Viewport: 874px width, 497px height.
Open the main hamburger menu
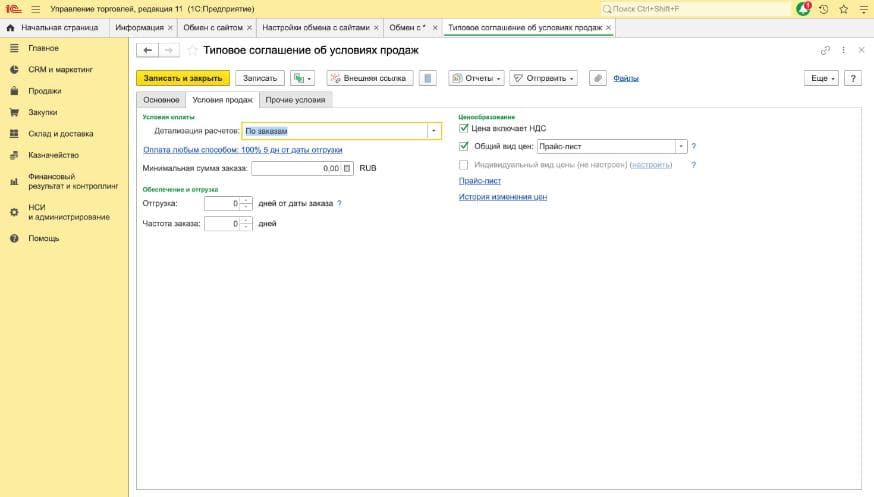[x=36, y=9]
